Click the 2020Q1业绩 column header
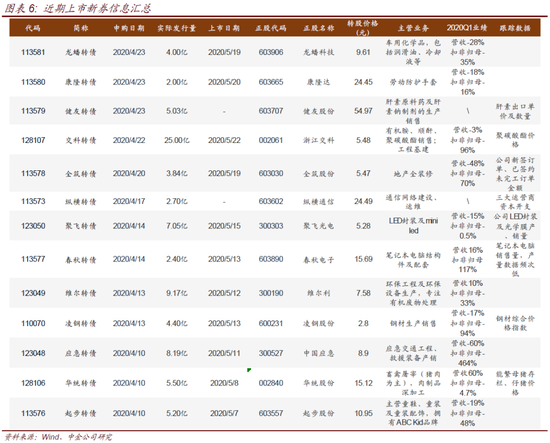 tap(467, 28)
